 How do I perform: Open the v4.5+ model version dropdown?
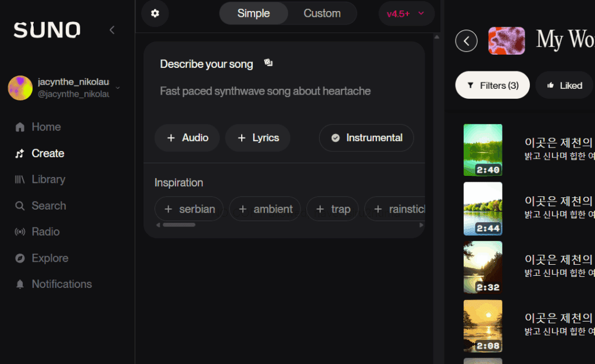(x=406, y=13)
